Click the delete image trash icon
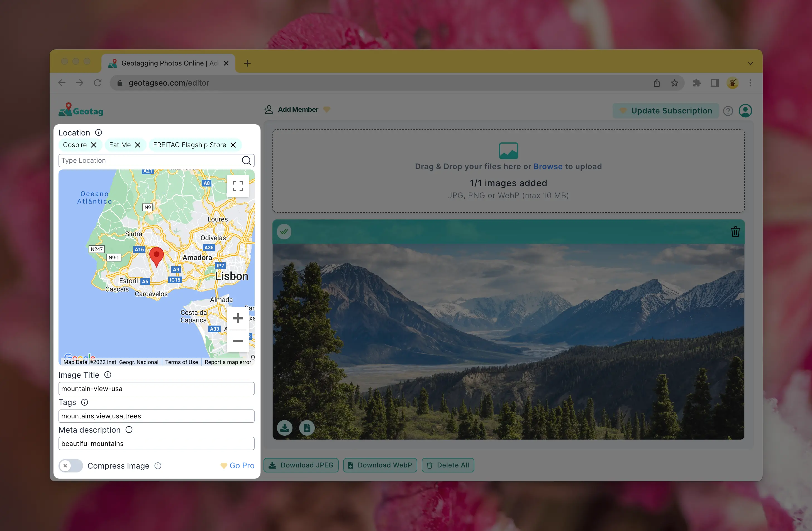The width and height of the screenshot is (812, 531). coord(735,231)
